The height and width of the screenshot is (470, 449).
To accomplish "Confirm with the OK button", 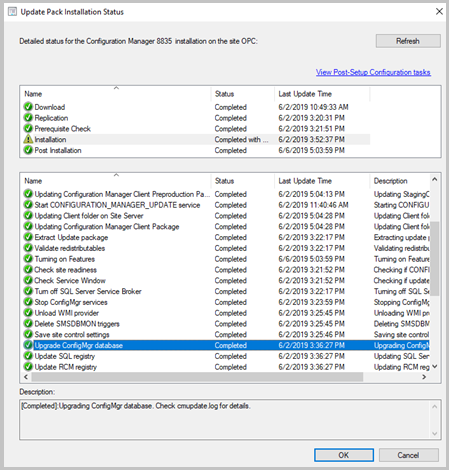I will 344,455.
